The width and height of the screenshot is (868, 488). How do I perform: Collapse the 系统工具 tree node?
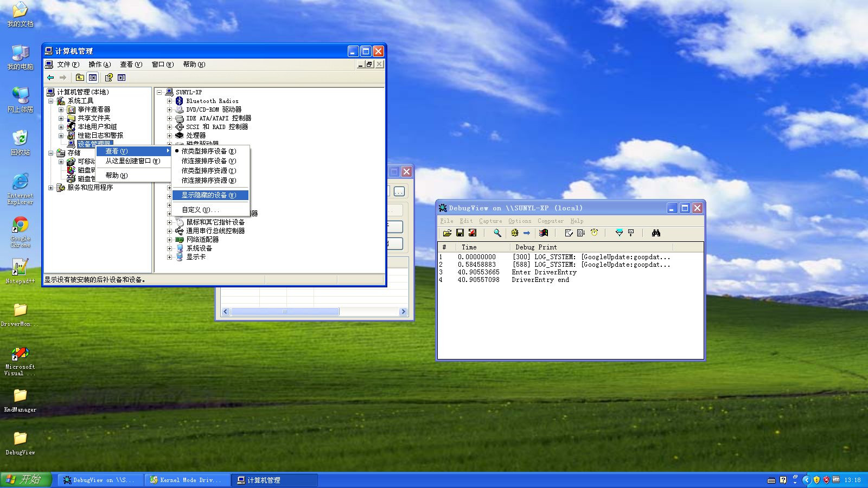coord(51,101)
